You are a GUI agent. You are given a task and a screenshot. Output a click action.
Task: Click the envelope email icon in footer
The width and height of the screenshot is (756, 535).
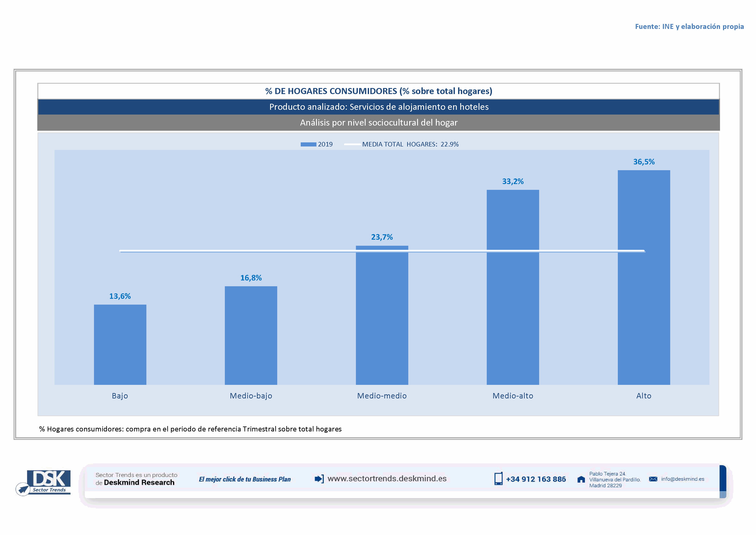653,479
